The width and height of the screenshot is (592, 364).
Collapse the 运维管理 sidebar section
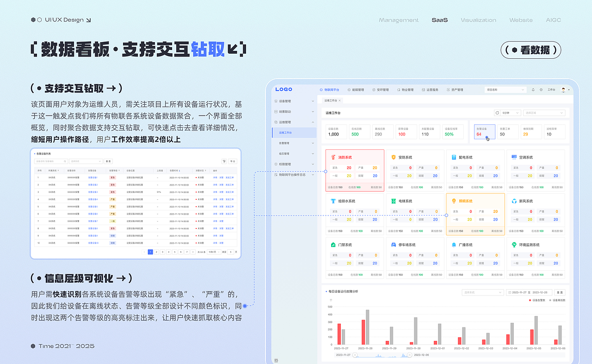coord(314,122)
